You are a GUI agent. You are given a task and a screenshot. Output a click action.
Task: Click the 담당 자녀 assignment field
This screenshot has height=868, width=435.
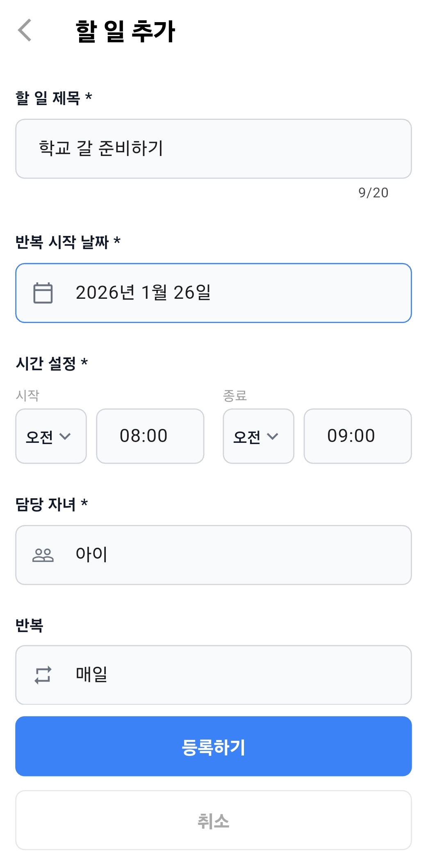point(214,555)
